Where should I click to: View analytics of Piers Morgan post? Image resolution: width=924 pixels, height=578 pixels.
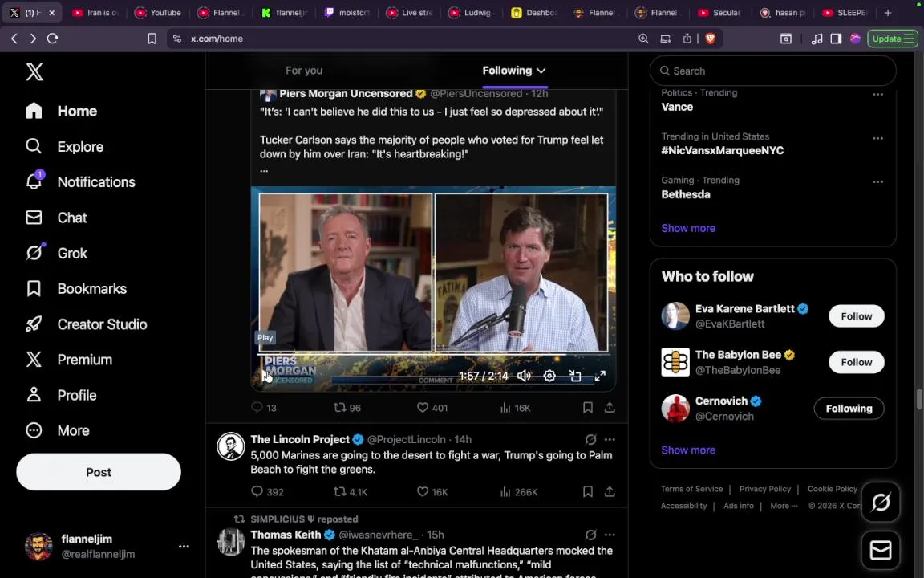[515, 408]
